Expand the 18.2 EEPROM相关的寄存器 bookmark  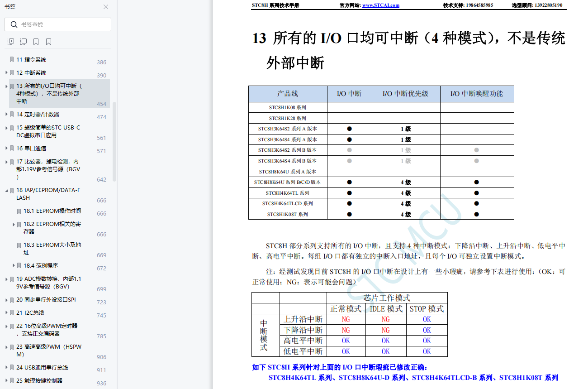coord(14,224)
